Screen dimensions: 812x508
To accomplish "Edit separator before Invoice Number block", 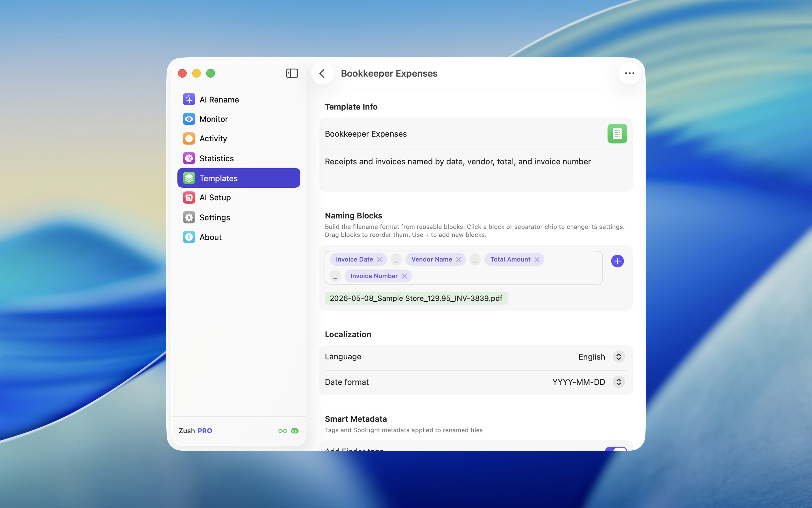I will (x=335, y=276).
